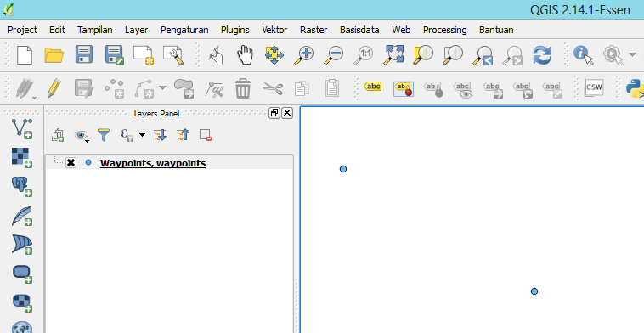The image size is (644, 333).
Task: Toggle Filter Legend by Expression icon
Action: (x=127, y=135)
